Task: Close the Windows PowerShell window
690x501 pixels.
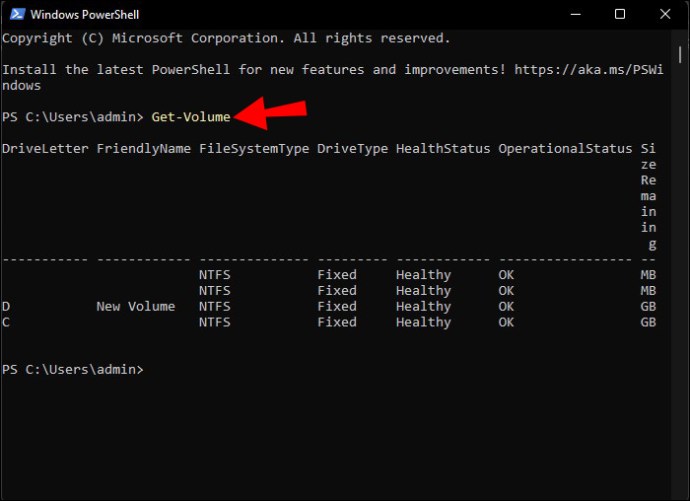Action: 663,14
